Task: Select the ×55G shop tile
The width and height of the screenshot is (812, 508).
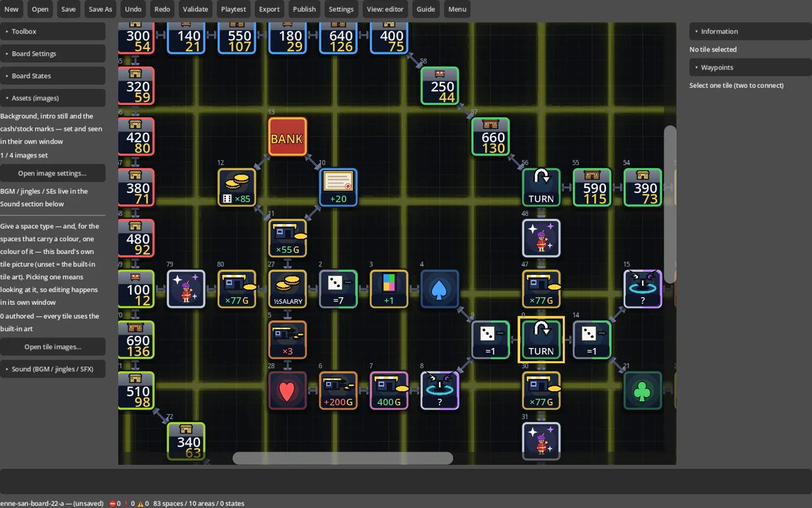Action: [287, 238]
